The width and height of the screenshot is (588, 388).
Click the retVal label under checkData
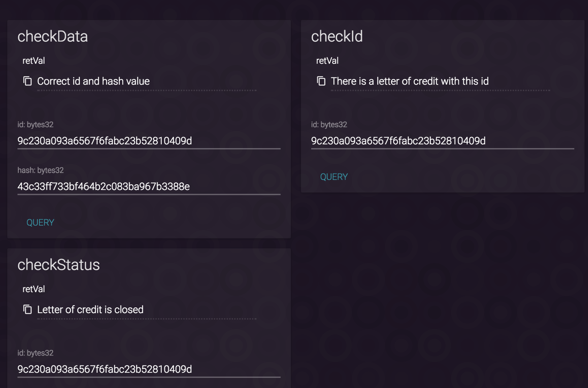(x=33, y=61)
